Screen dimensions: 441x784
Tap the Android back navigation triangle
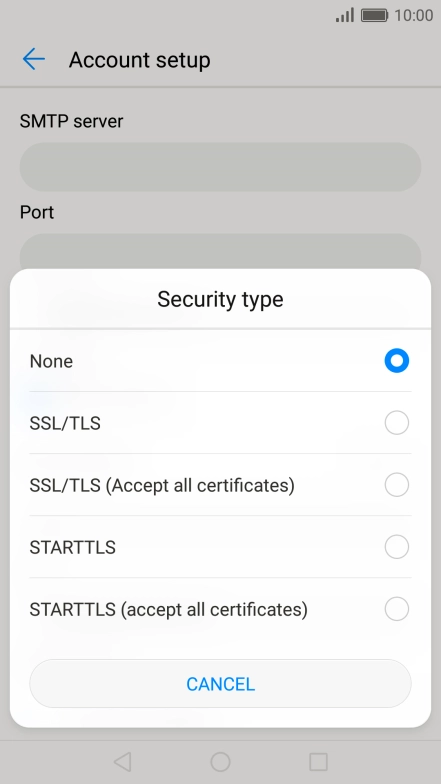pos(122,762)
